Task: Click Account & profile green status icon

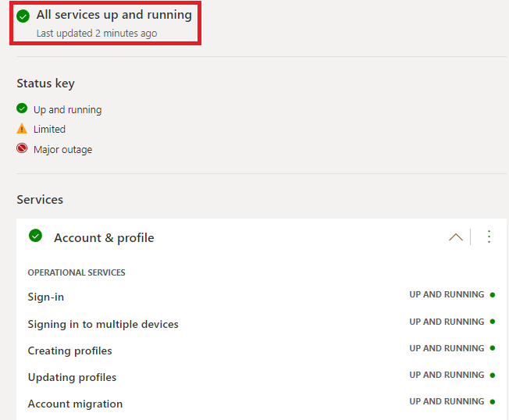Action: click(35, 236)
